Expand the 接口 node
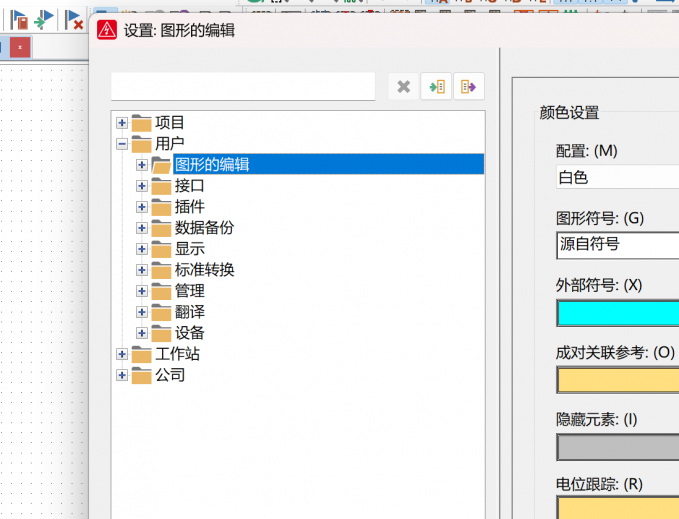The image size is (679, 519). coord(142,186)
